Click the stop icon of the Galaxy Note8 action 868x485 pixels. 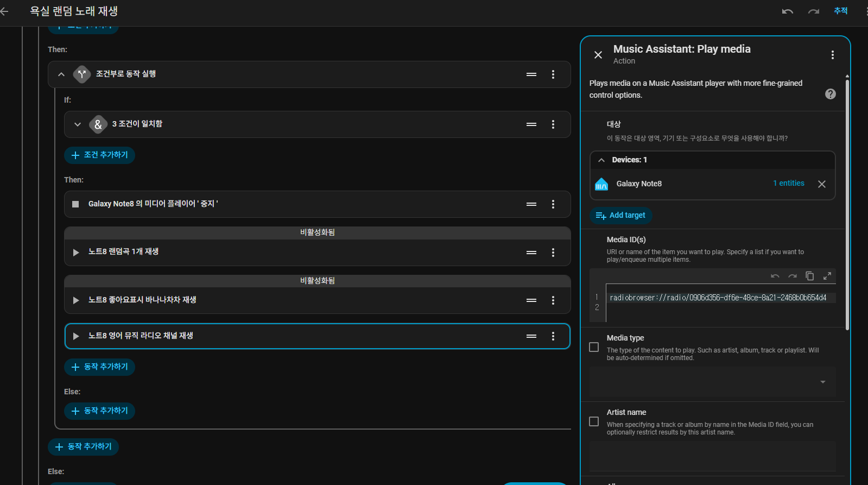pos(75,204)
